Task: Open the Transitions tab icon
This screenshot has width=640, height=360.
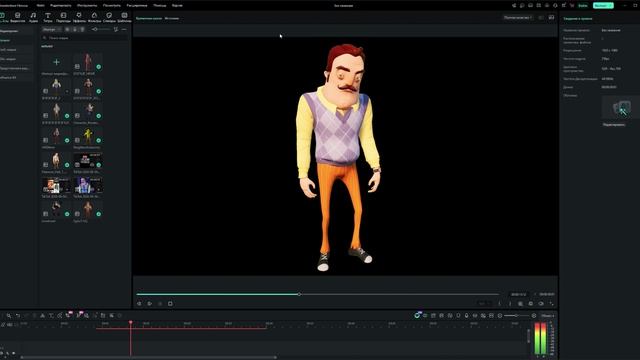Action: coord(63,17)
